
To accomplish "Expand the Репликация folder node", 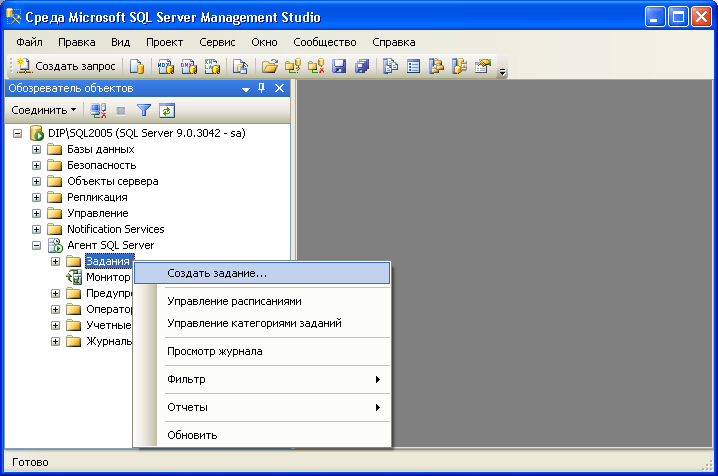I will tap(37, 197).
